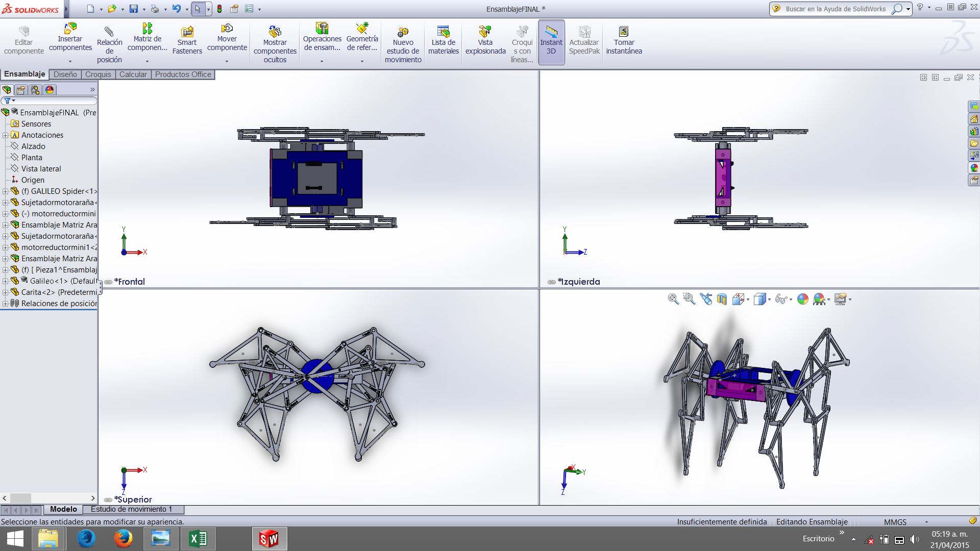Select the section view icon in viewport toolbar

pos(722,299)
